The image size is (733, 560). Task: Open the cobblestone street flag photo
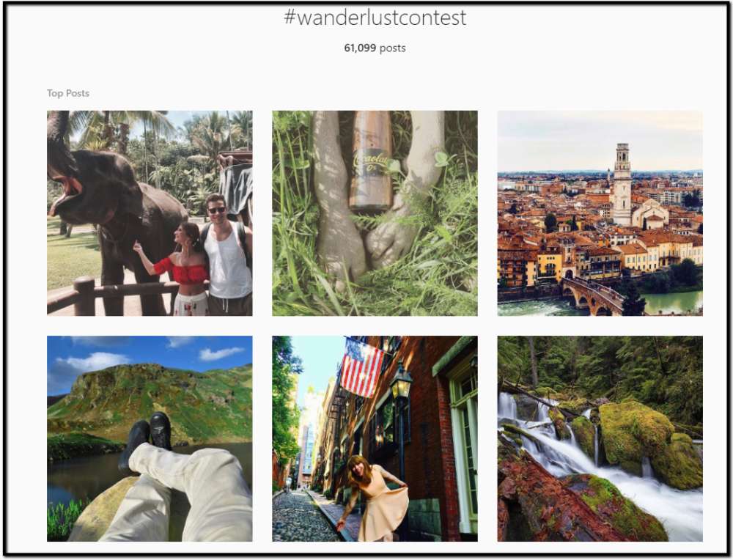click(375, 438)
